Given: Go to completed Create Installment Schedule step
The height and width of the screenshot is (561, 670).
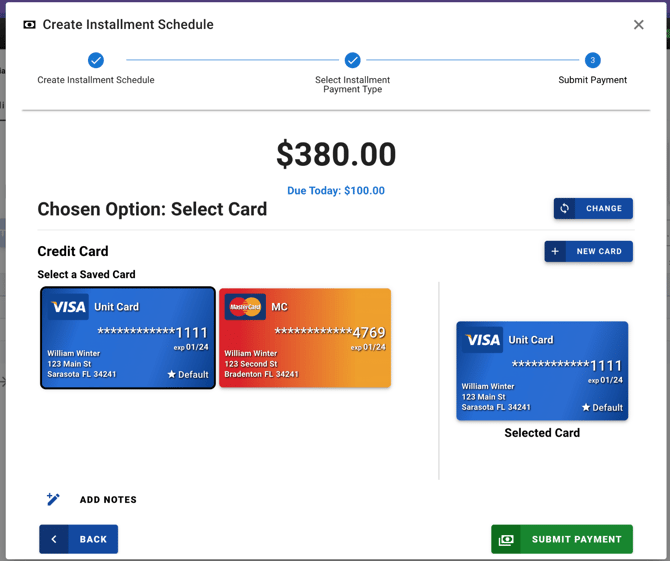Looking at the screenshot, I should click(x=96, y=61).
